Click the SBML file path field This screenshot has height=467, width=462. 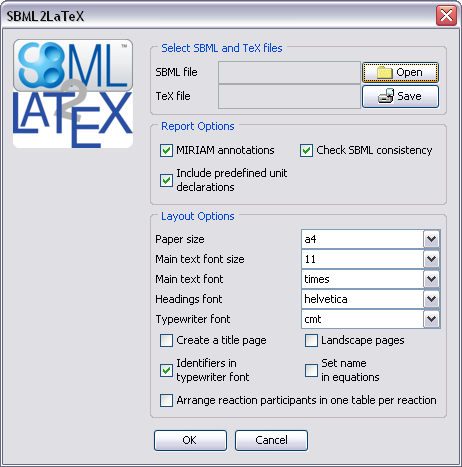(x=289, y=72)
